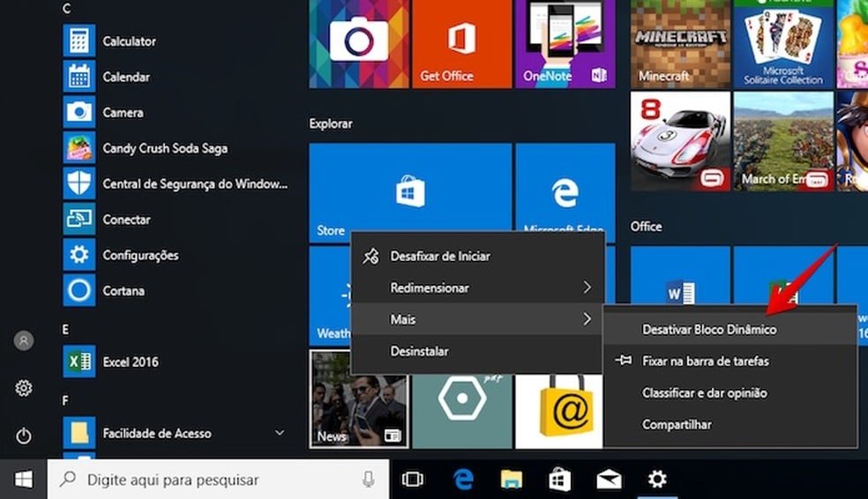Viewport: 868px width, 499px height.
Task: Open the Calculator app from the list
Action: coord(129,41)
